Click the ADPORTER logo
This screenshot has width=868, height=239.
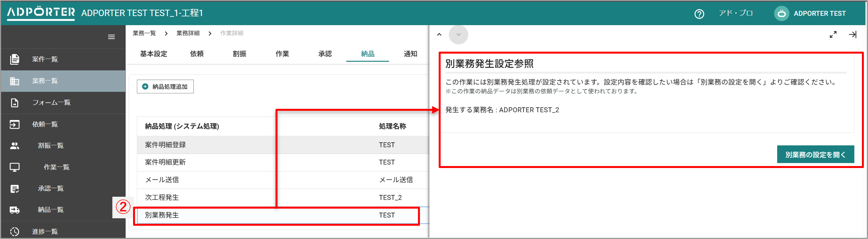(41, 13)
